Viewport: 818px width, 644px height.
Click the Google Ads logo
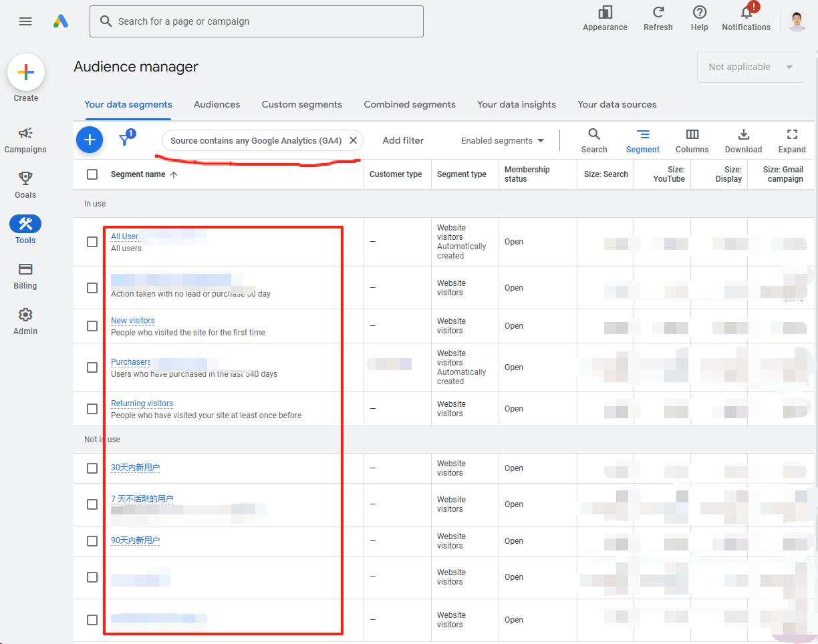pyautogui.click(x=61, y=21)
